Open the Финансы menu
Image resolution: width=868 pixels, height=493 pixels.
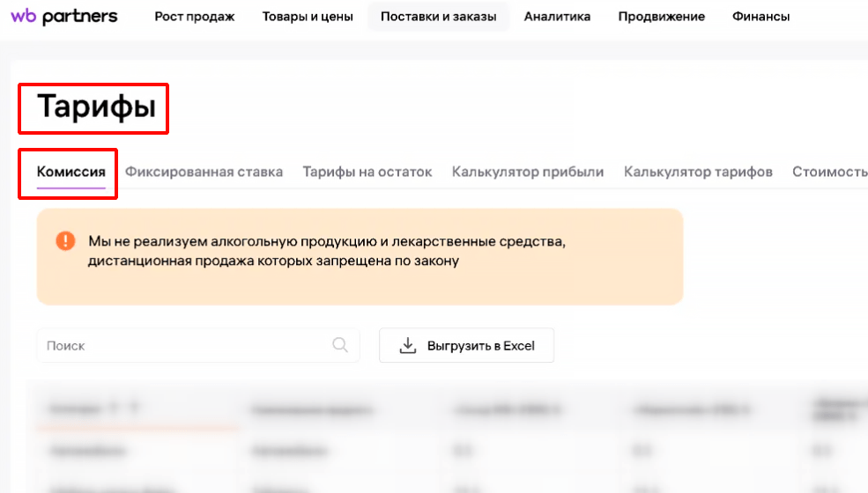click(x=760, y=17)
